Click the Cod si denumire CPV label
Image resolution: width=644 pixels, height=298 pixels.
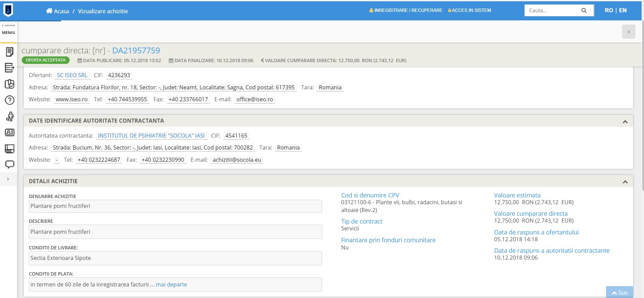370,195
